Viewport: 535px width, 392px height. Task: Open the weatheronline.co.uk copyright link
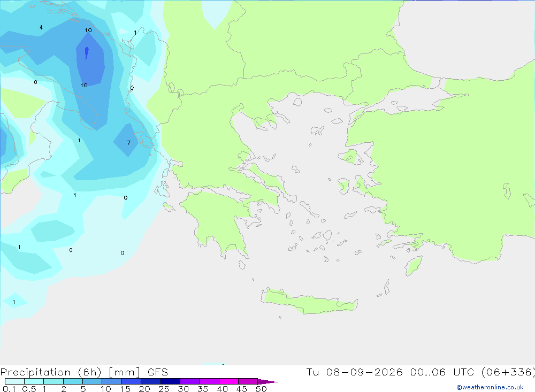(x=490, y=387)
